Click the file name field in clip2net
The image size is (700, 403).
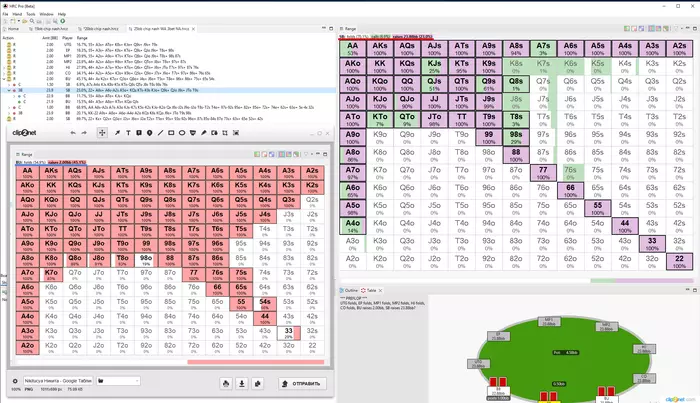(x=58, y=381)
